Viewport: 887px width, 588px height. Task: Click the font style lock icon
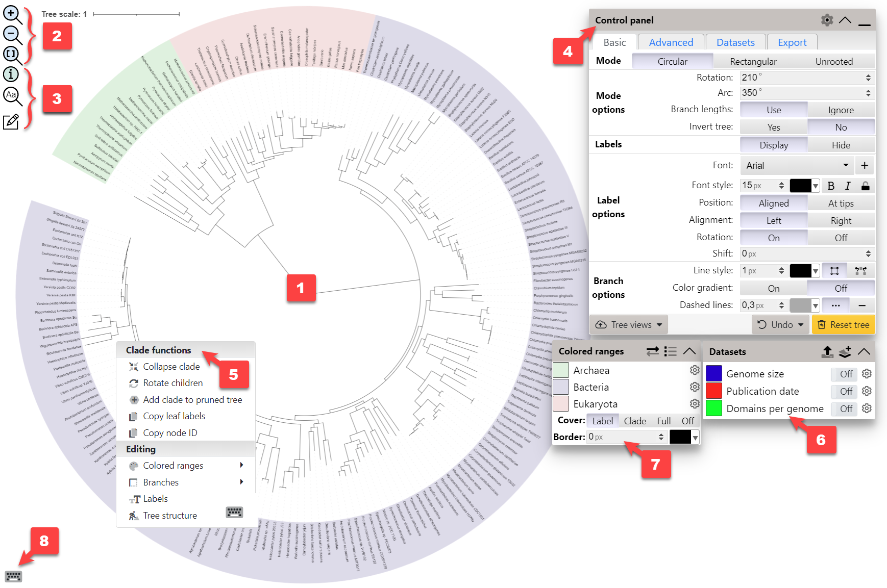(x=865, y=186)
